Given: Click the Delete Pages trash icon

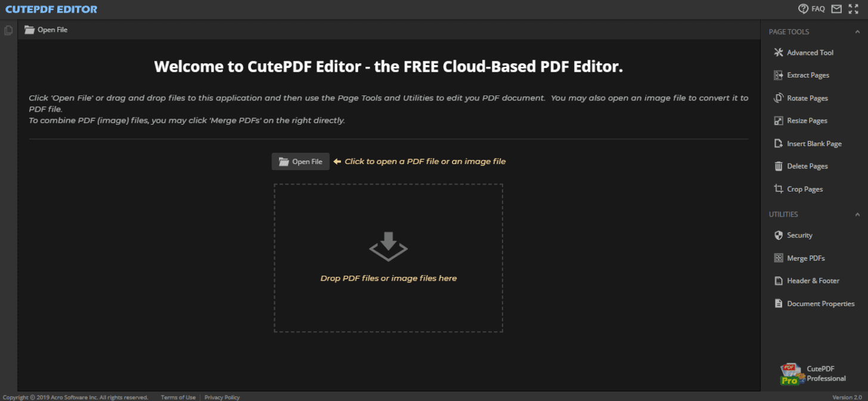Looking at the screenshot, I should [x=778, y=166].
